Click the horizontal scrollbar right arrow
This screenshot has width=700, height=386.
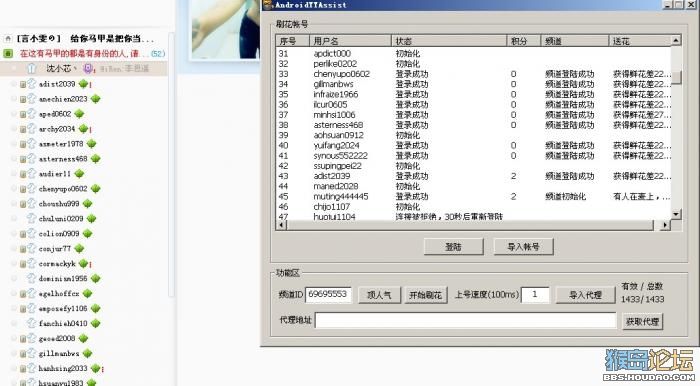click(x=666, y=225)
